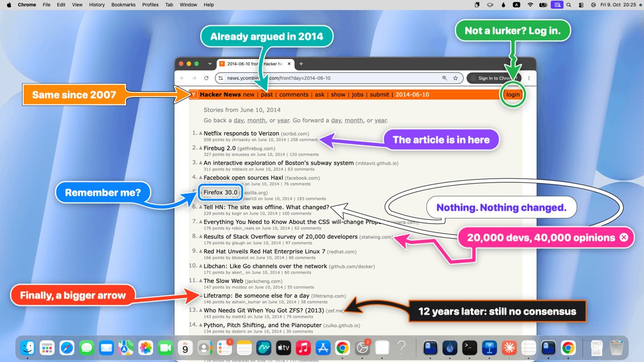Image resolution: width=644 pixels, height=362 pixels.
Task: Open Terminal from the dock
Action: point(470,348)
